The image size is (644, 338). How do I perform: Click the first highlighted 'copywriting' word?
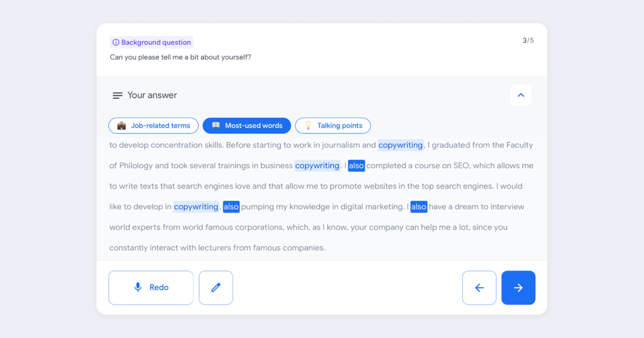(x=400, y=145)
